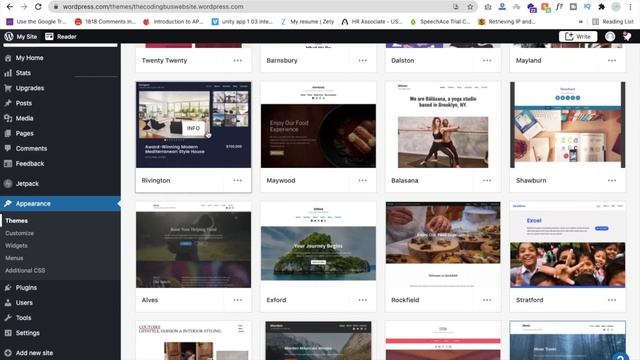Open the 'SpeechAce Trial C...' bookmark
The image size is (640, 360).
[440, 22]
